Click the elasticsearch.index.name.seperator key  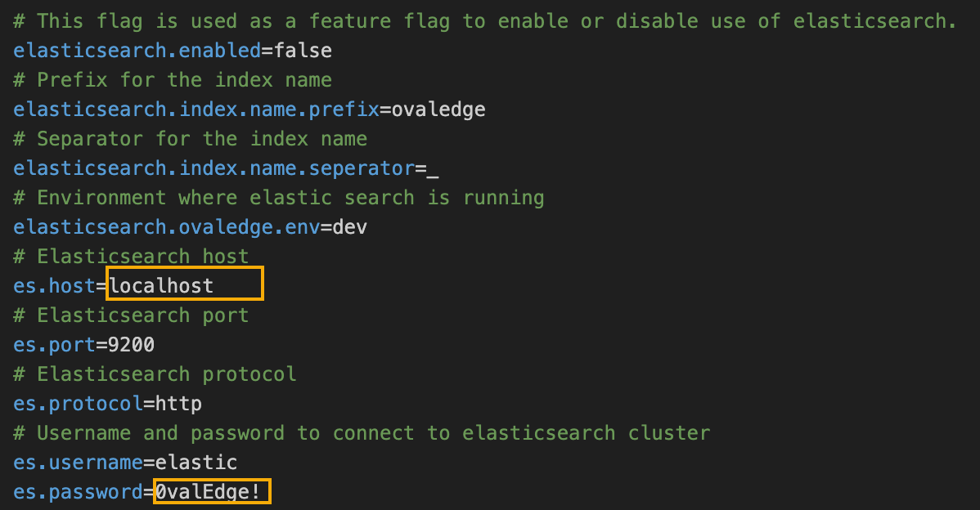tap(214, 168)
